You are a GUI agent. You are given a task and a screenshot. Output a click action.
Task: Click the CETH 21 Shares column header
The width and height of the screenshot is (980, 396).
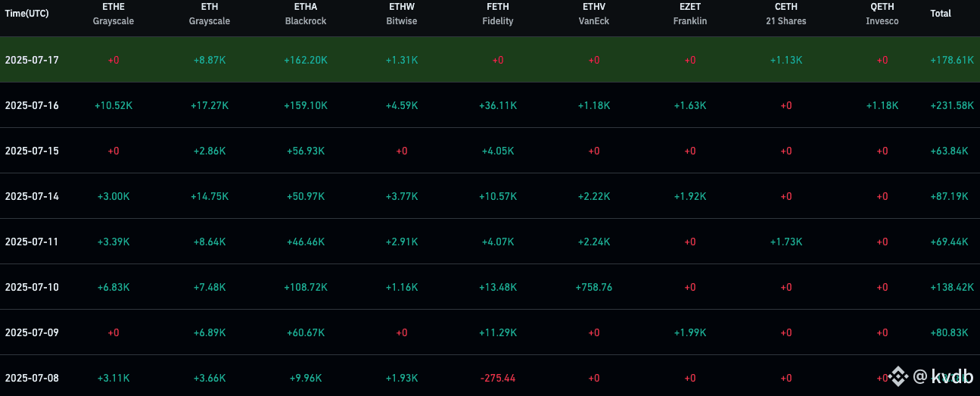point(786,14)
